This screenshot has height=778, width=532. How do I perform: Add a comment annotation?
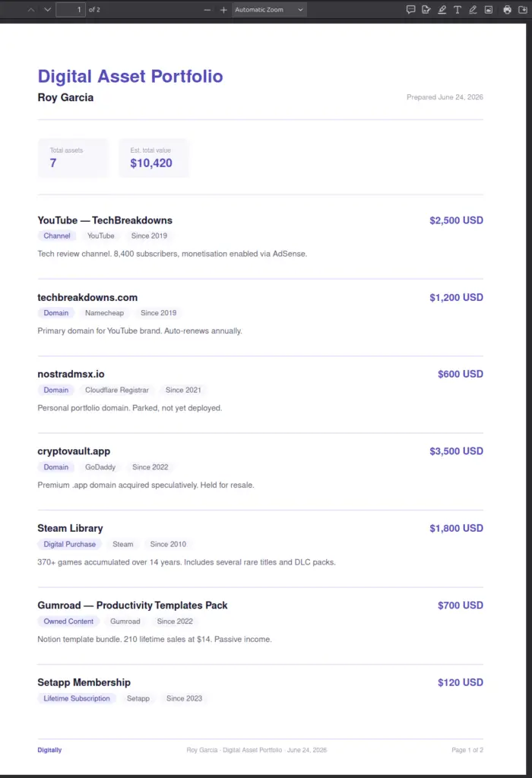click(x=410, y=9)
